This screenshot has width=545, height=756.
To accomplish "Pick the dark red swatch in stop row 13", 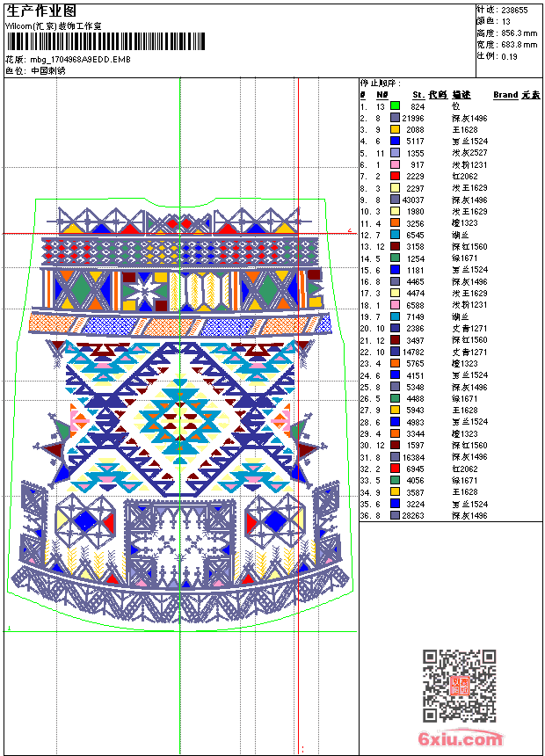I will 395,246.
